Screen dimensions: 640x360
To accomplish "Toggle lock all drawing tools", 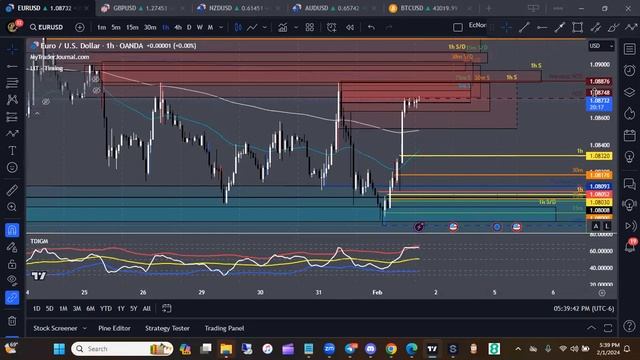I will [12, 264].
